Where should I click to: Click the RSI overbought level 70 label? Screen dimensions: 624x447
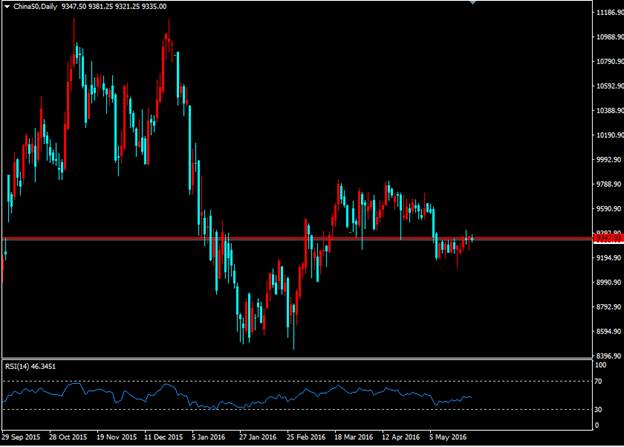click(x=599, y=381)
